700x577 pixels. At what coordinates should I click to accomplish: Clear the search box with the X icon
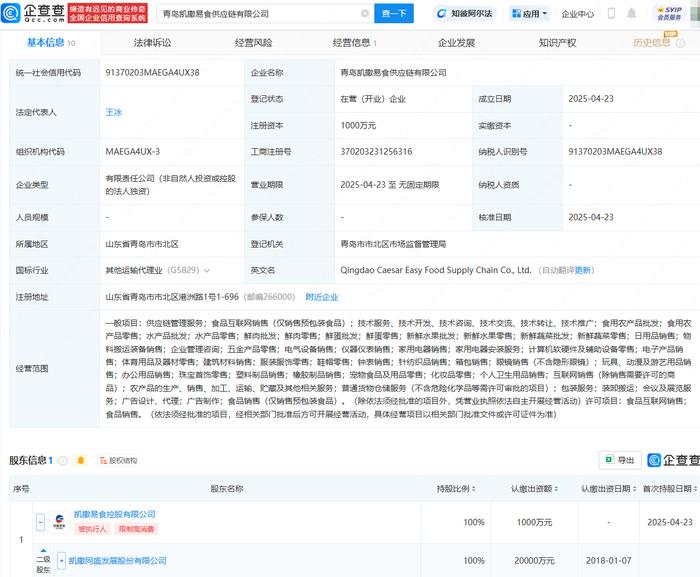(x=365, y=13)
